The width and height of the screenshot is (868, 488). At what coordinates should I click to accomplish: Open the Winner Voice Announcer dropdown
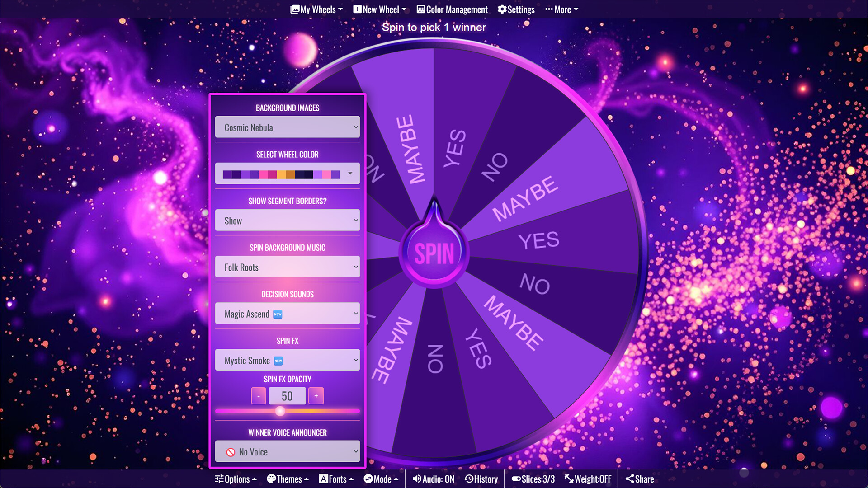[287, 451]
